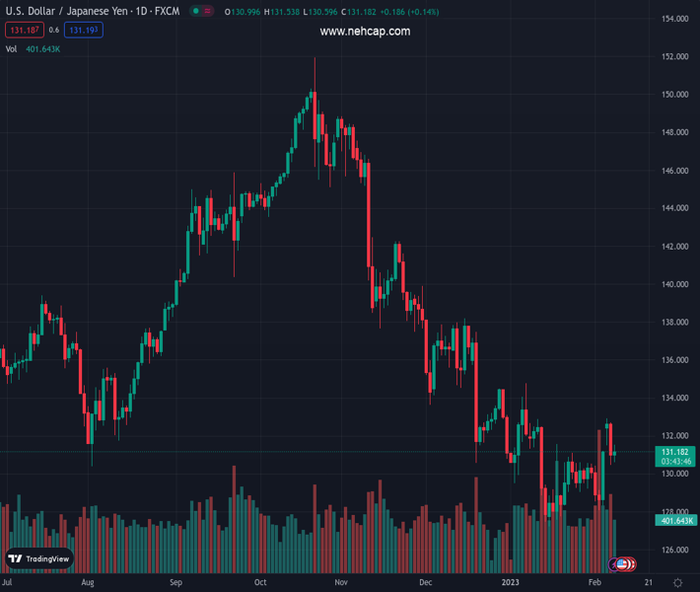This screenshot has height=592, width=700.
Task: Click the blue buy price 131.193 box
Action: point(84,31)
